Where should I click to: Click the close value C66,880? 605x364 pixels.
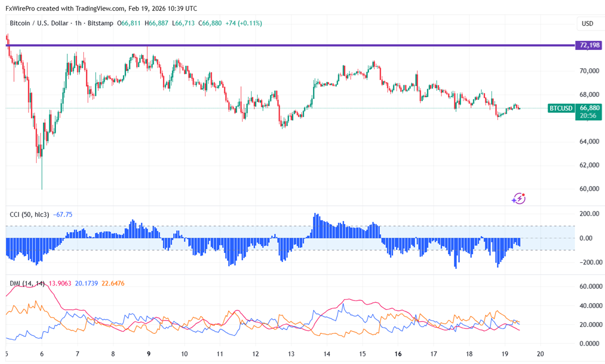[210, 23]
